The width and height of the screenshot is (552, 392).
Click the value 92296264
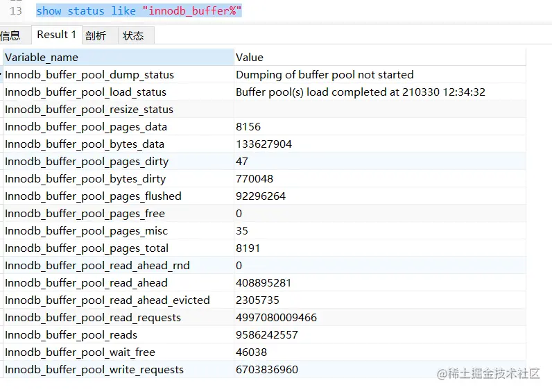(261, 196)
